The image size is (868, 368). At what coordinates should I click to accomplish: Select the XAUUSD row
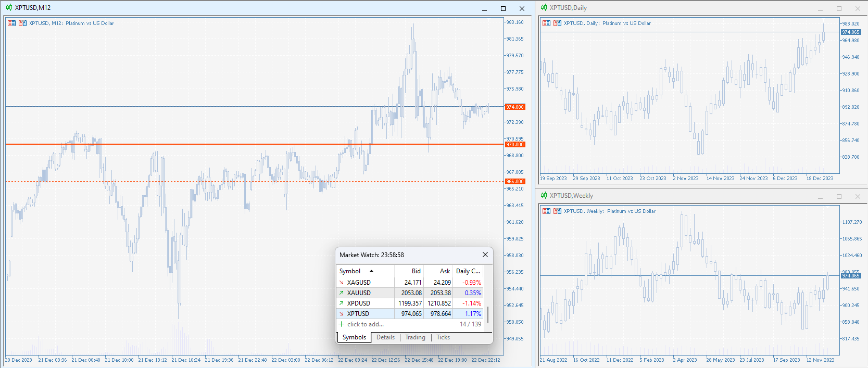410,293
